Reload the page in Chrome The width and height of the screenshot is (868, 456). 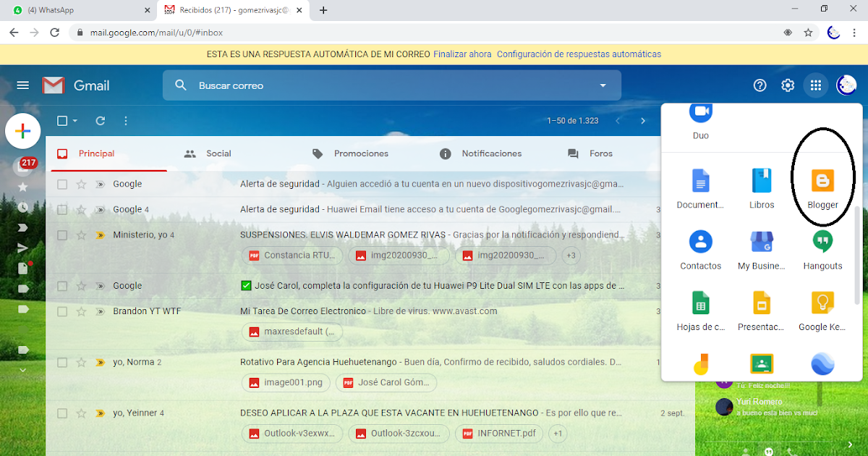[x=54, y=33]
